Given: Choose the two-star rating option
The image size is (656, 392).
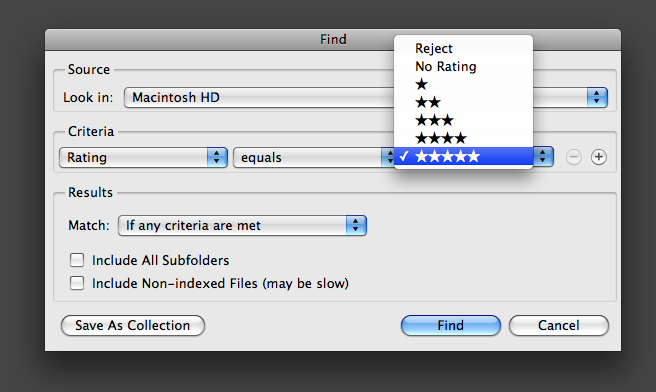Looking at the screenshot, I should [463, 102].
